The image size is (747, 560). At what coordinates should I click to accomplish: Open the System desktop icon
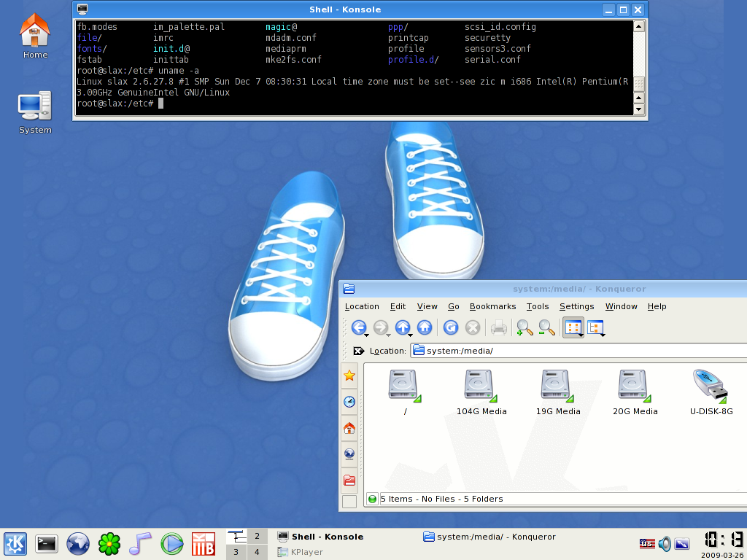pyautogui.click(x=35, y=113)
